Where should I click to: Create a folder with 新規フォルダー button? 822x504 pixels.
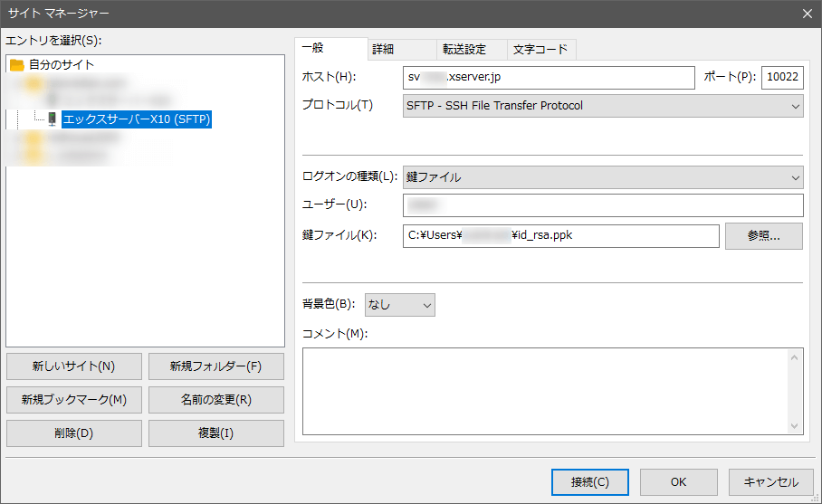[x=215, y=366]
